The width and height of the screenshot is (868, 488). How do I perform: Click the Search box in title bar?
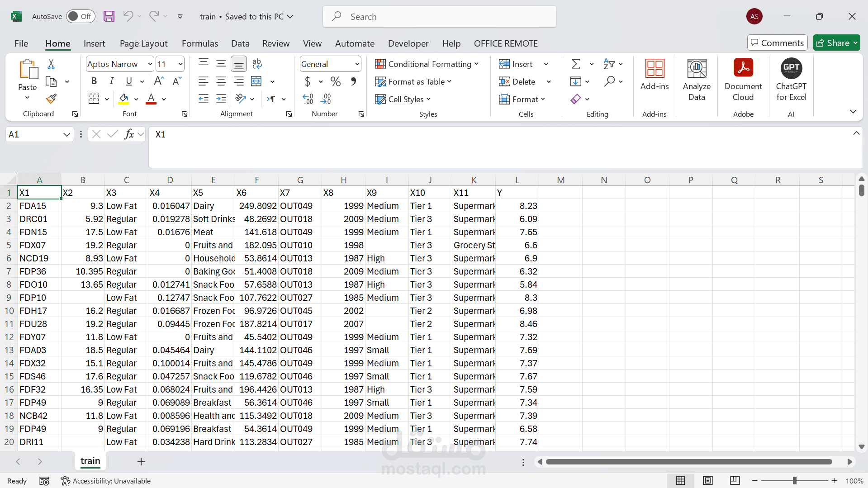click(x=439, y=17)
